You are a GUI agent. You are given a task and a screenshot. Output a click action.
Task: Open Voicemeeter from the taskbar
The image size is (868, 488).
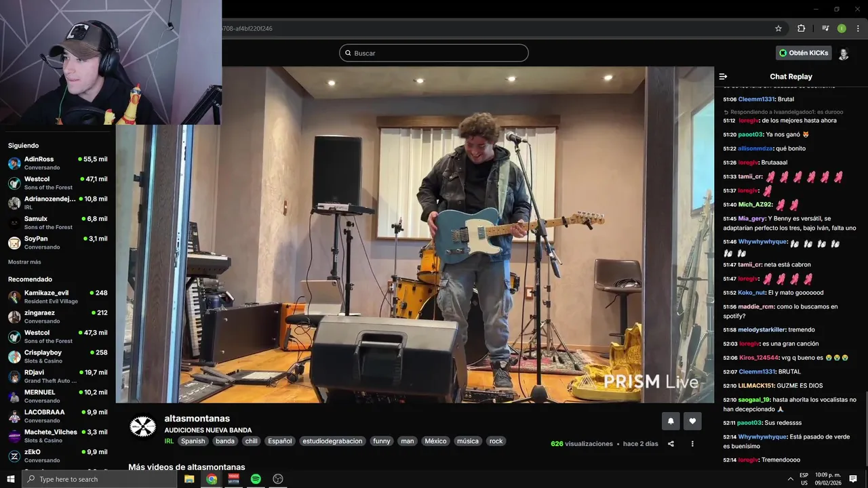pos(233,479)
